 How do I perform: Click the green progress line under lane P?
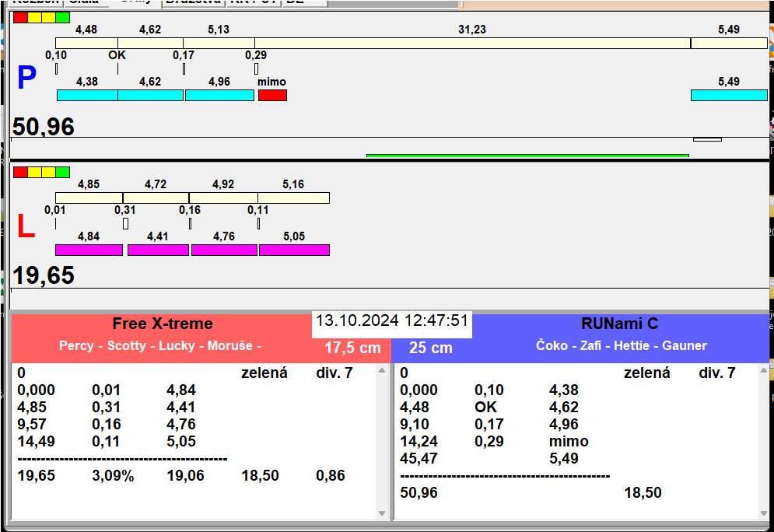point(527,156)
